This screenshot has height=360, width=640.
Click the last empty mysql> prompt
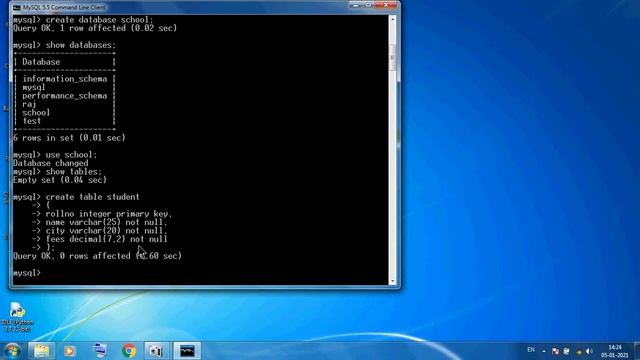click(x=27, y=273)
